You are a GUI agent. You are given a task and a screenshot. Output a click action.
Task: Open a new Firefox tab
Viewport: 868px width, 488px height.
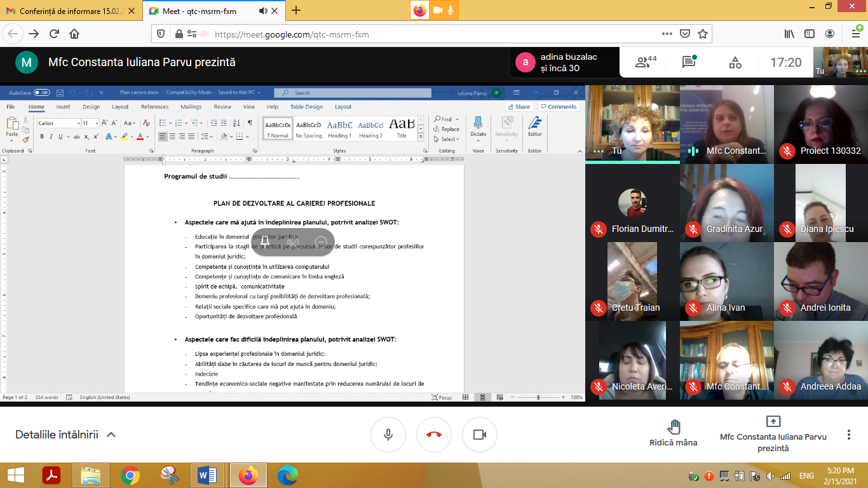point(296,11)
